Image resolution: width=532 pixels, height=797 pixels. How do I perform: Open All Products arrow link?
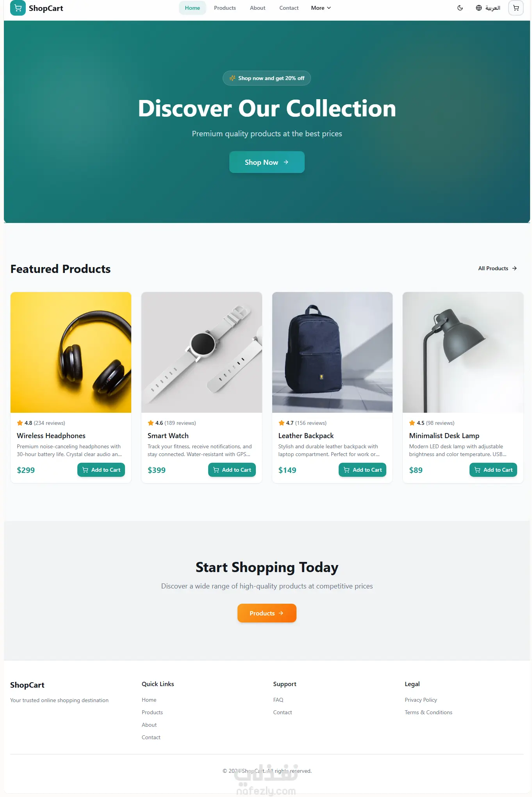(497, 268)
